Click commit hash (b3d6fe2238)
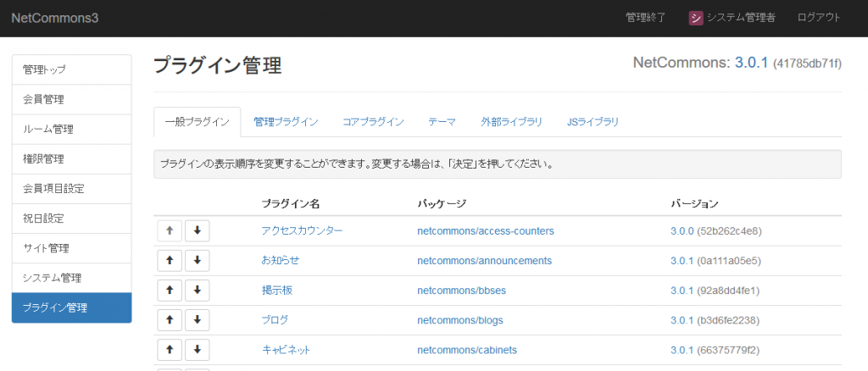 tap(728, 320)
